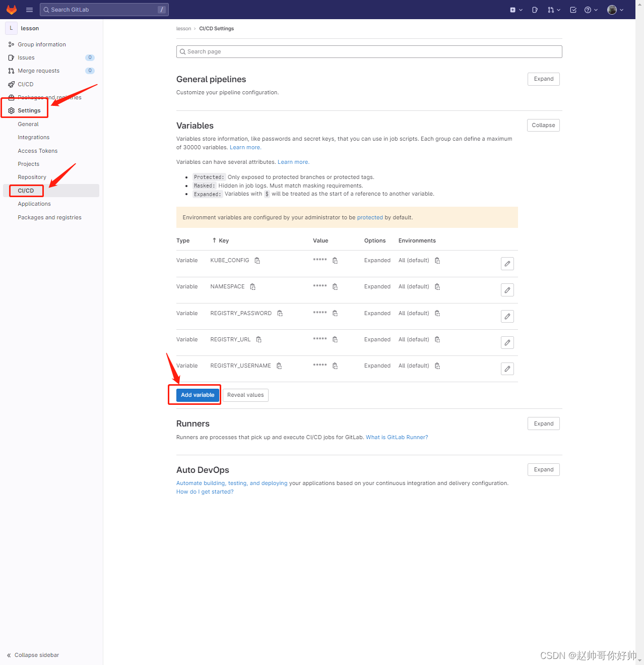Open the user avatar menu
Screen dimensions: 644x665
(615, 10)
